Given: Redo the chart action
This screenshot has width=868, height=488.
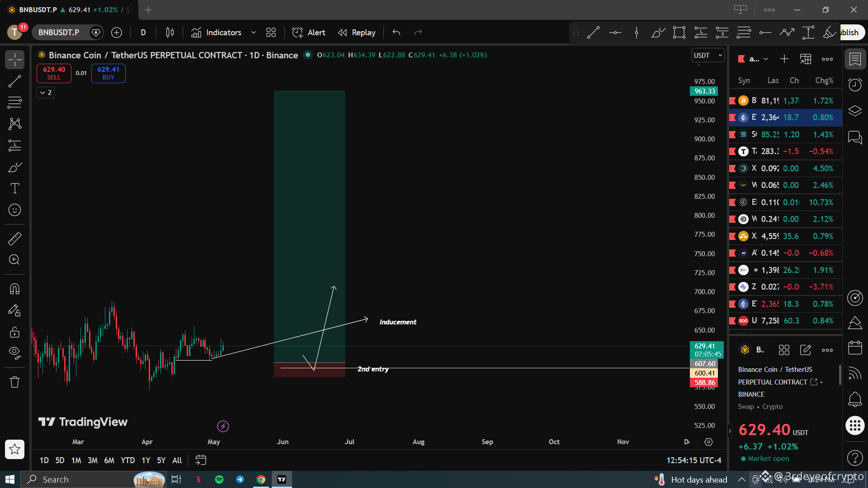Looking at the screenshot, I should click(x=418, y=33).
